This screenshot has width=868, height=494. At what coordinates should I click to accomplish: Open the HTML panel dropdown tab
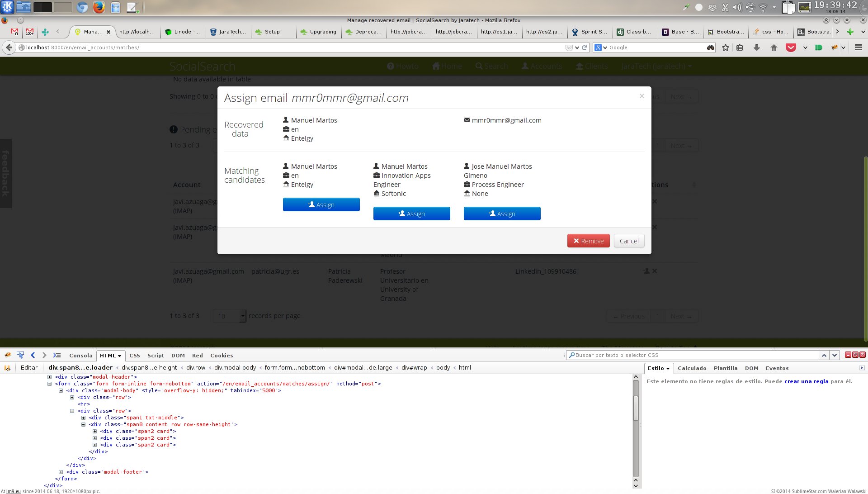[110, 356]
